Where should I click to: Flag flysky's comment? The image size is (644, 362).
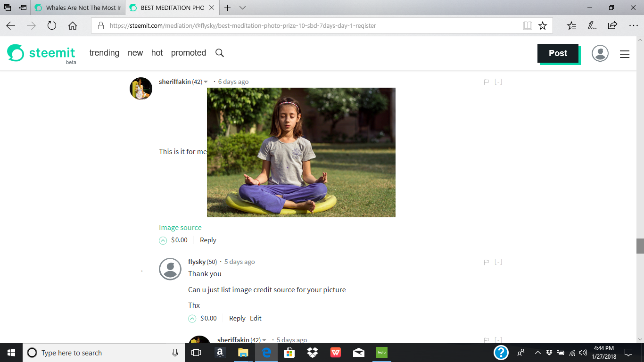click(486, 261)
